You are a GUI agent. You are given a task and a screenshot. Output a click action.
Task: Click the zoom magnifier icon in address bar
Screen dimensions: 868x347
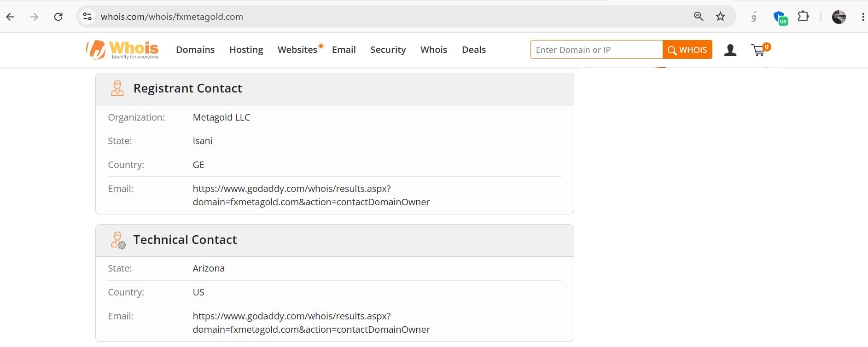tap(699, 17)
